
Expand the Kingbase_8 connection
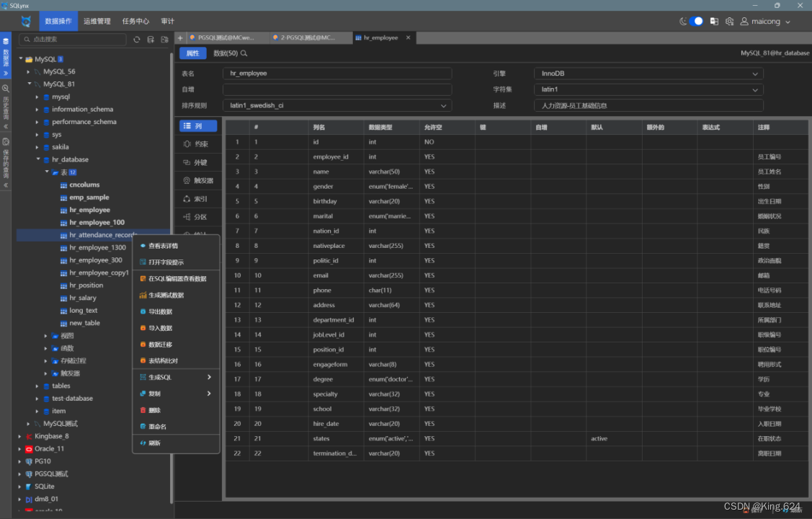pyautogui.click(x=19, y=436)
